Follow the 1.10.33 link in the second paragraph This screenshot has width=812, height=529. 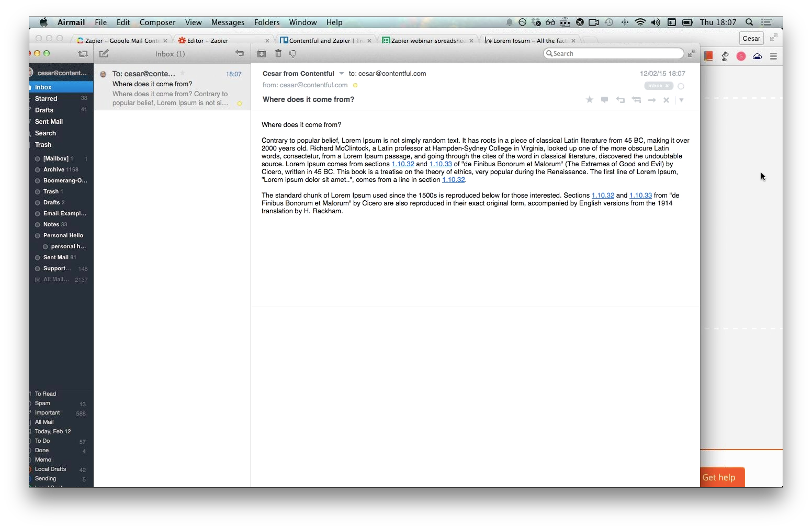640,195
